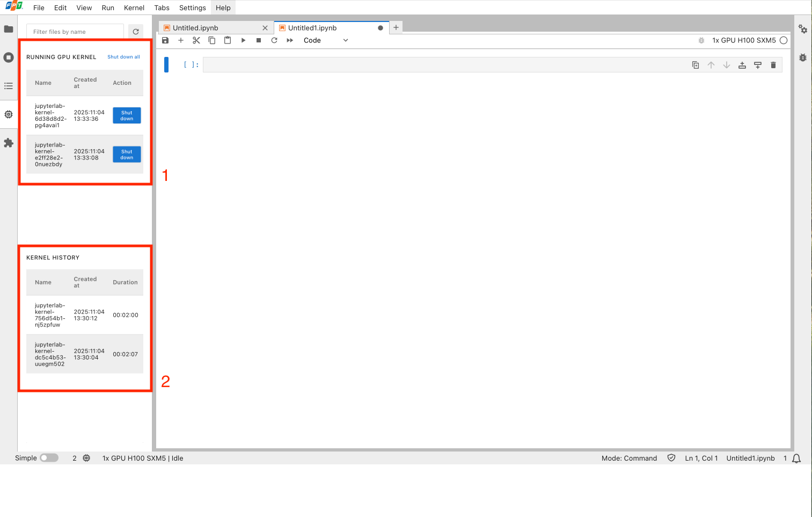
Task: Click the Shut down all link
Action: 123,57
